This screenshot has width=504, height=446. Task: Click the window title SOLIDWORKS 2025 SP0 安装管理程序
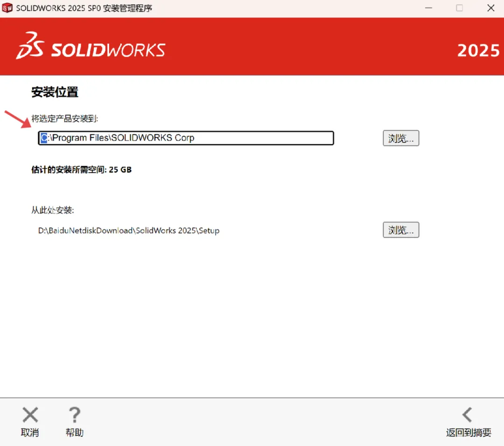(84, 8)
